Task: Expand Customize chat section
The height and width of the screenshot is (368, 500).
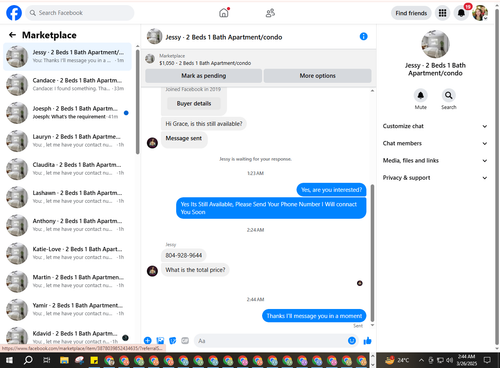Action: point(435,126)
